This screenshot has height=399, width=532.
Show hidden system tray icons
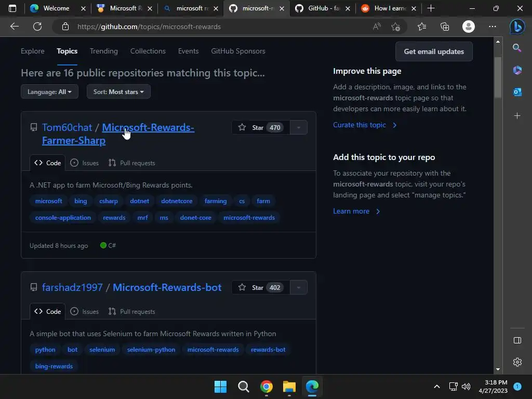tap(437, 387)
